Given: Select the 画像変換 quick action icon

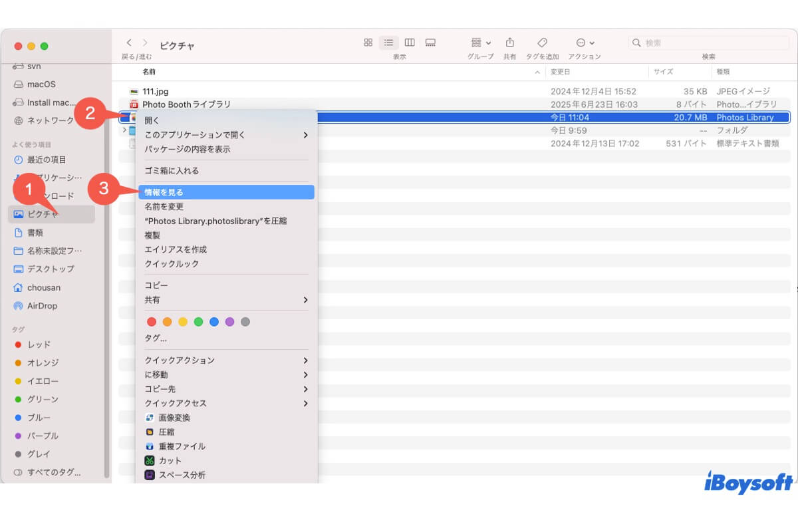Looking at the screenshot, I should click(x=150, y=418).
